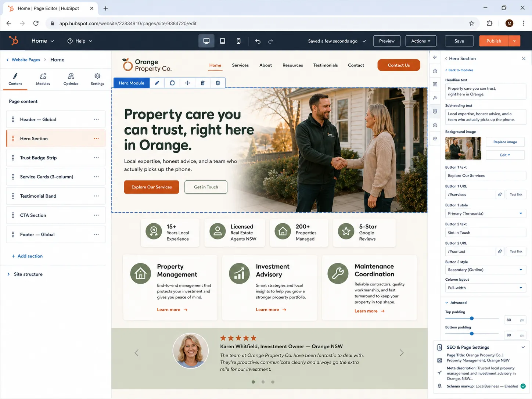Open Hero Module settings gear

(218, 83)
